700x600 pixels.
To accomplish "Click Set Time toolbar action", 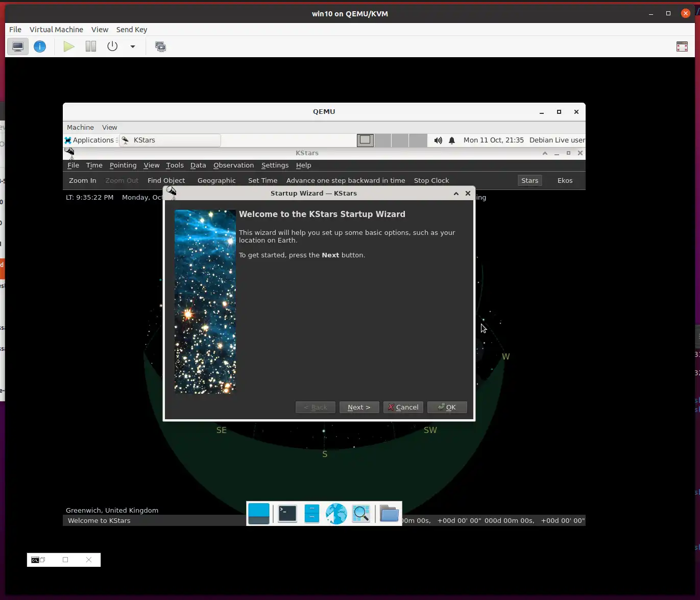I will pos(262,180).
